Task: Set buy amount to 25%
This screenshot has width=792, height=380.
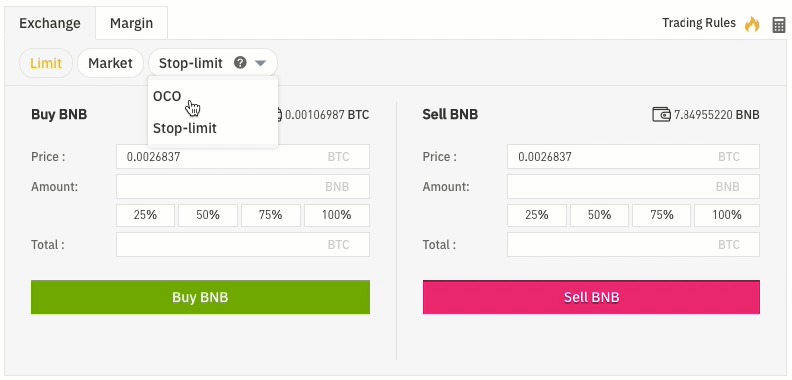Action: (x=145, y=215)
